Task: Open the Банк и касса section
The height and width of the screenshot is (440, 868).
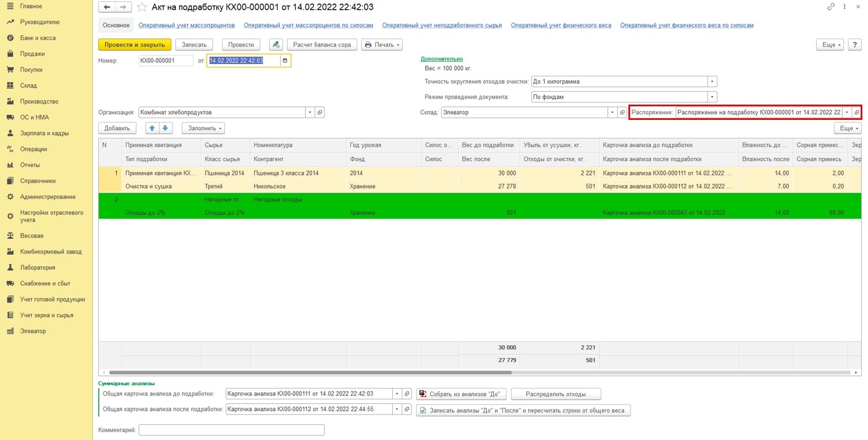Action: point(38,38)
